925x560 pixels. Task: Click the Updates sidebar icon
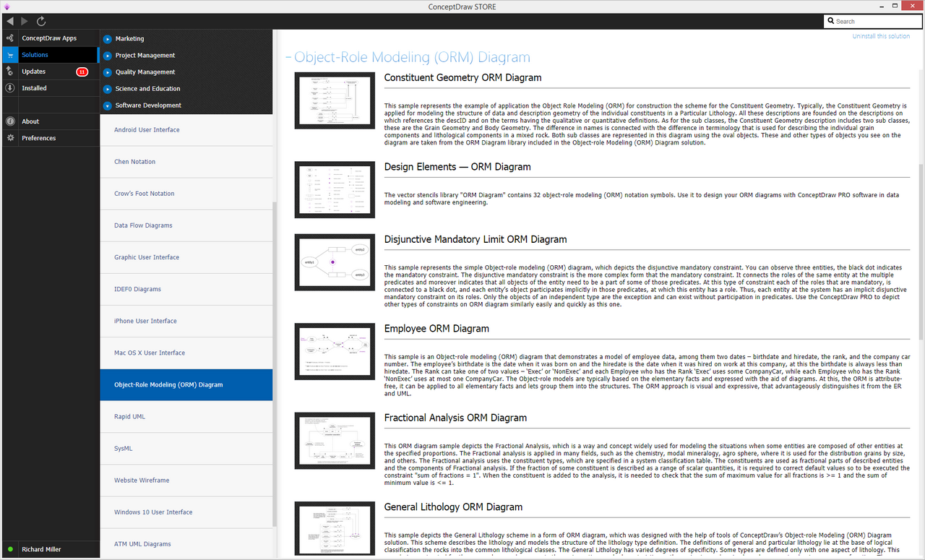9,72
